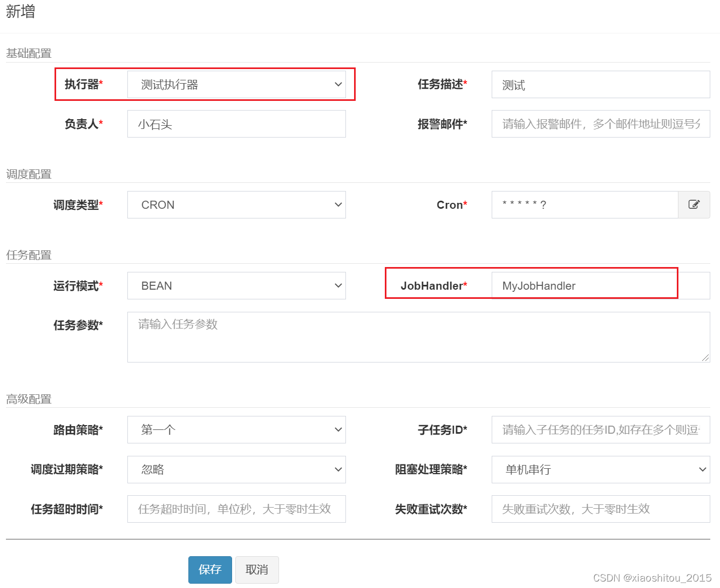Click the 失败重试次数 input field
This screenshot has width=720, height=588.
(x=601, y=509)
